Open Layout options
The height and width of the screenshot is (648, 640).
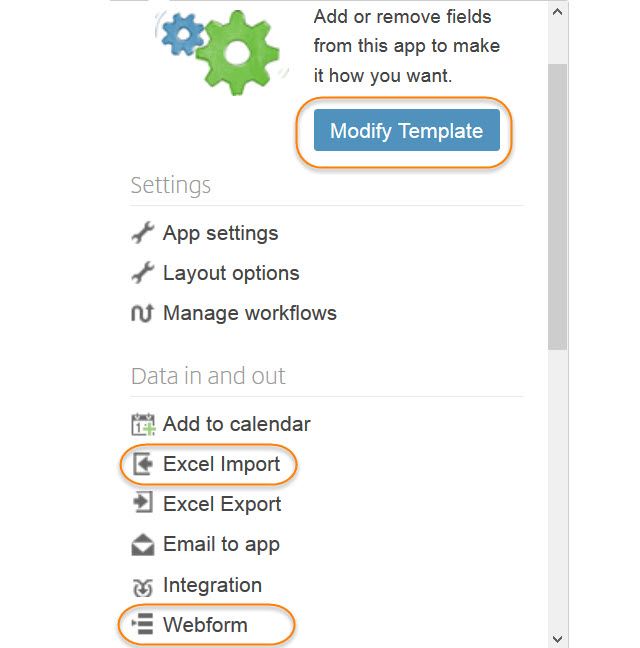(230, 273)
